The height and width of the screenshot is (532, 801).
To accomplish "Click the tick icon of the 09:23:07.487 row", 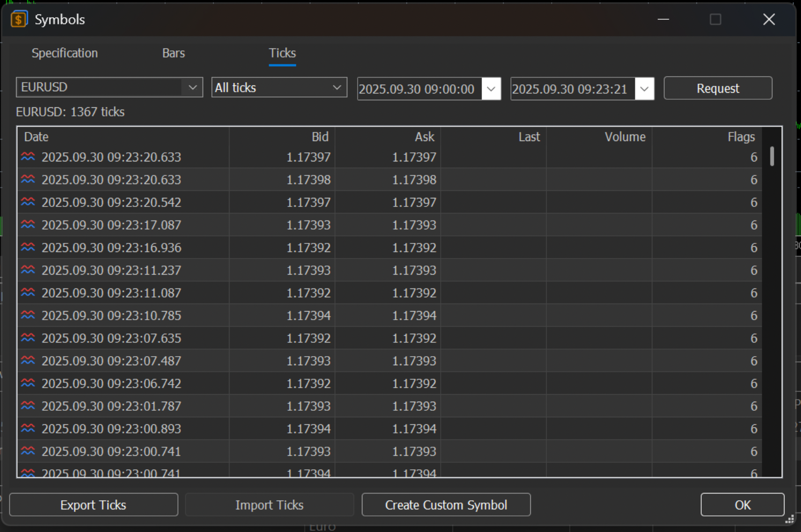I will 28,360.
